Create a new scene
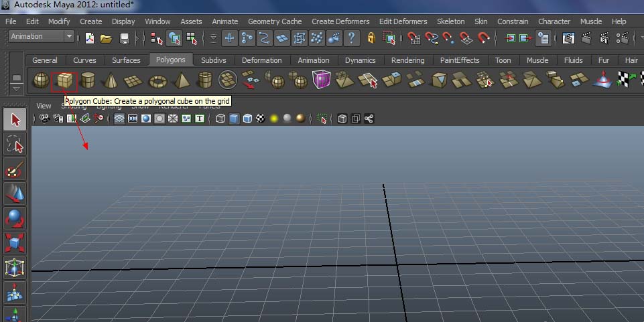Viewport: 644px width, 322px height. coord(90,38)
